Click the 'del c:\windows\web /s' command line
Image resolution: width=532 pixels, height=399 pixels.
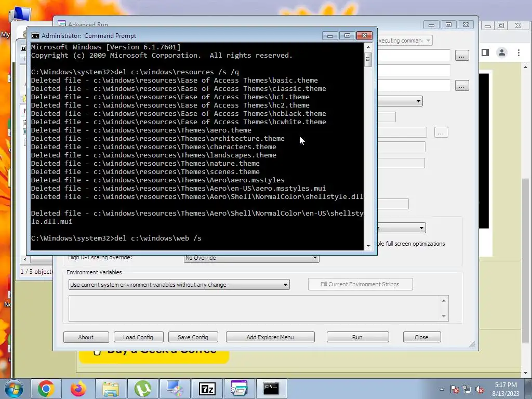[x=116, y=238]
